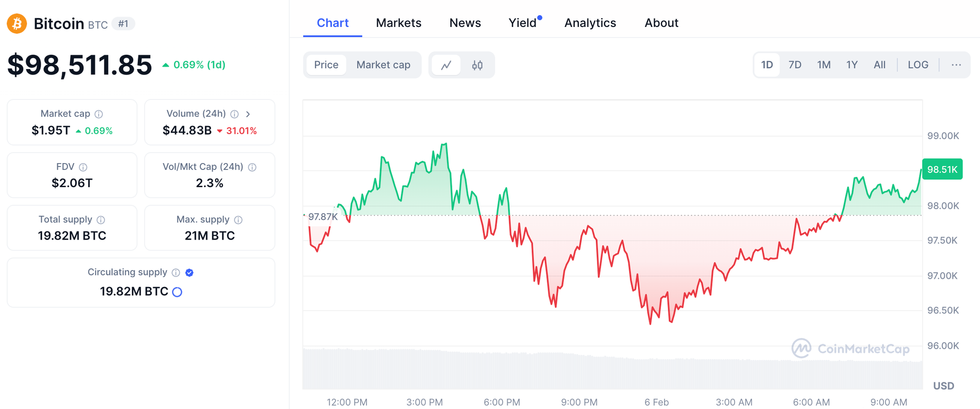This screenshot has width=980, height=409.
Task: Expand Volume (24h) details chevron
Action: pos(248,114)
